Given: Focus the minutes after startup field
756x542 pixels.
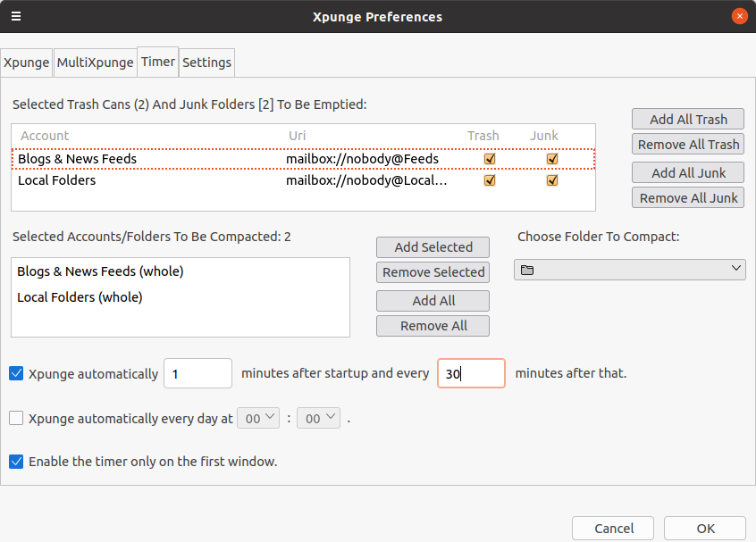Looking at the screenshot, I should pyautogui.click(x=197, y=374).
